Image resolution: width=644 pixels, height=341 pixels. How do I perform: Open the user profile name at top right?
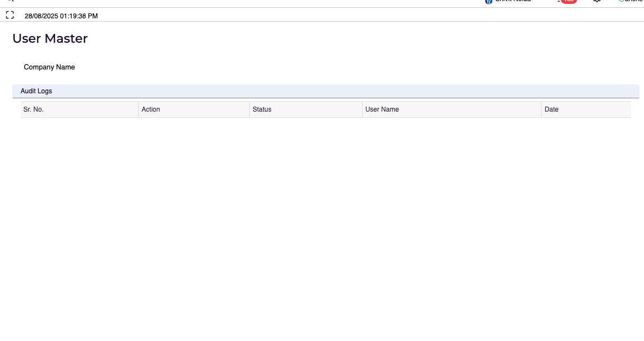tap(633, 2)
